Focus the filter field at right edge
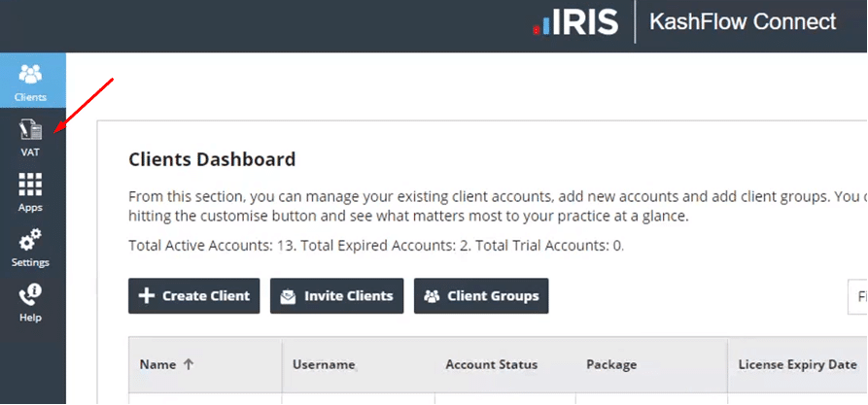This screenshot has width=868, height=405. [857, 296]
